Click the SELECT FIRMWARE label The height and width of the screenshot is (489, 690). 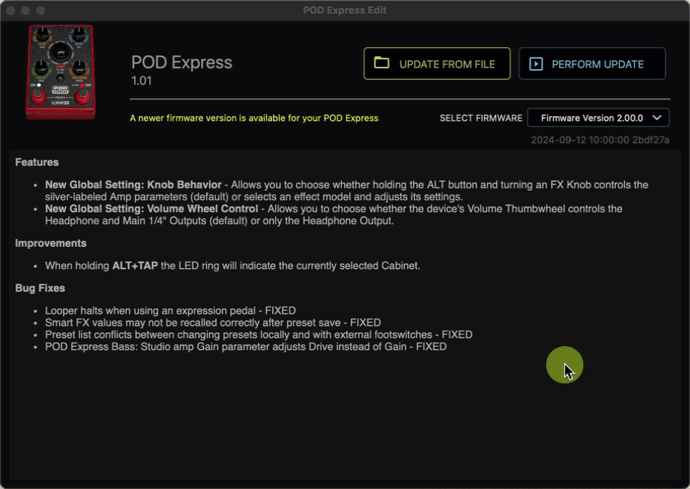[481, 118]
